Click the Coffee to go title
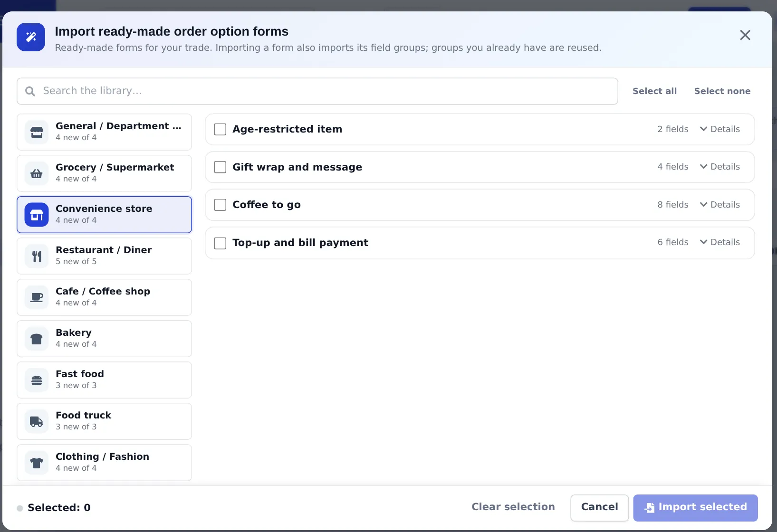The height and width of the screenshot is (532, 777). (266, 205)
